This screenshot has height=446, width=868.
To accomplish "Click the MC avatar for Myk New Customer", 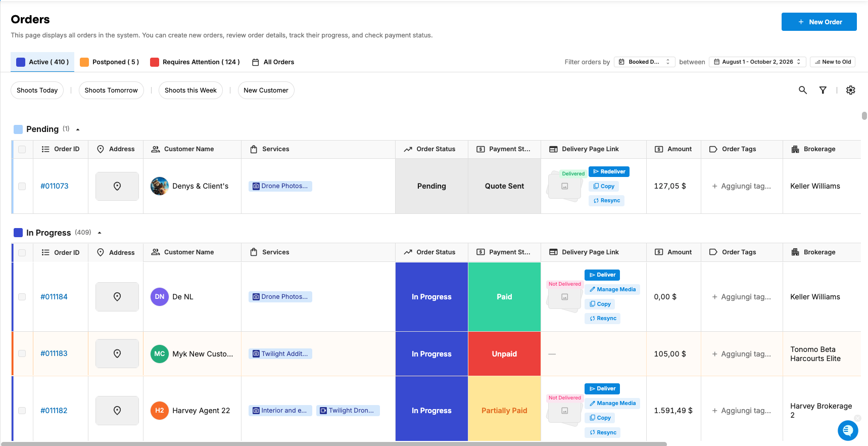I will click(x=160, y=354).
